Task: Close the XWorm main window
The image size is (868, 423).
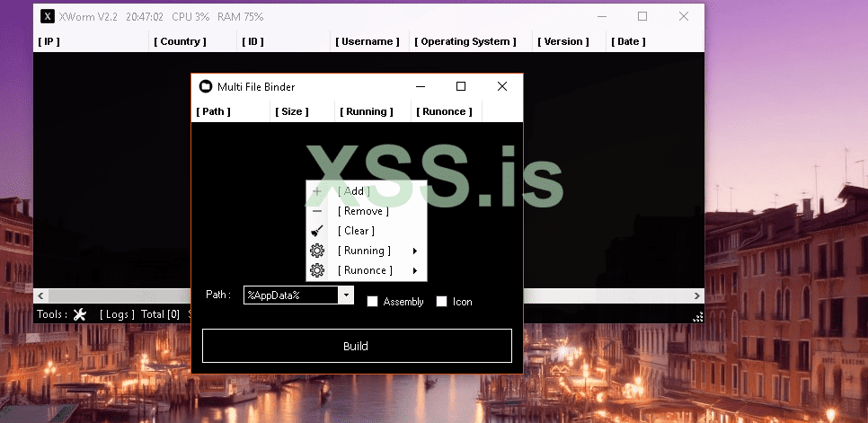Action: tap(684, 16)
